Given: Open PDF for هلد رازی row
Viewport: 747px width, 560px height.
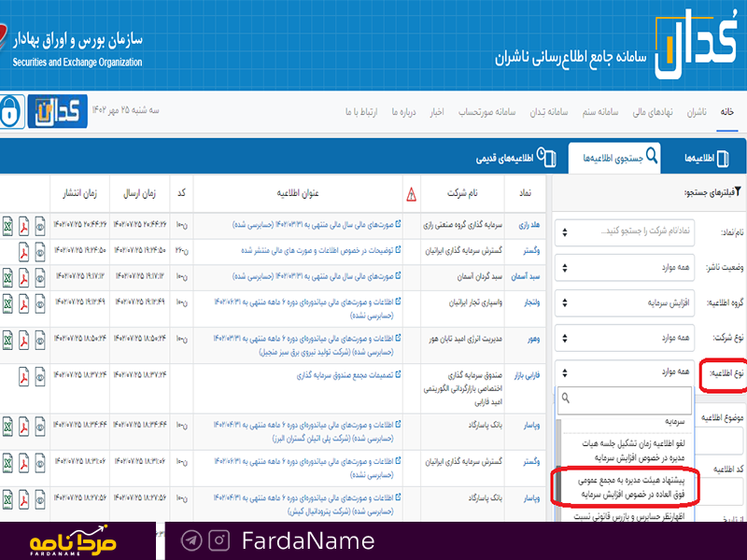Looking at the screenshot, I should tap(24, 226).
